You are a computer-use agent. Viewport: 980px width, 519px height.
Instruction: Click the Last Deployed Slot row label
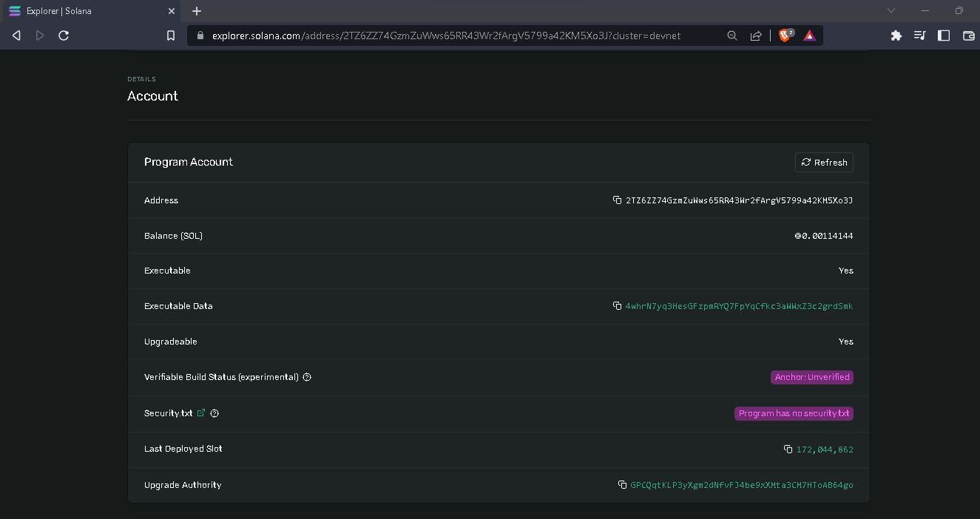(183, 449)
